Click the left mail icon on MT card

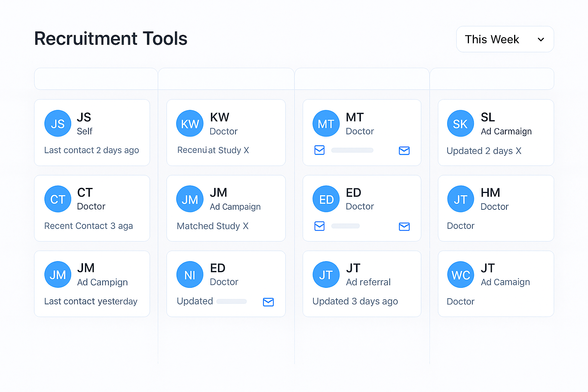[320, 150]
